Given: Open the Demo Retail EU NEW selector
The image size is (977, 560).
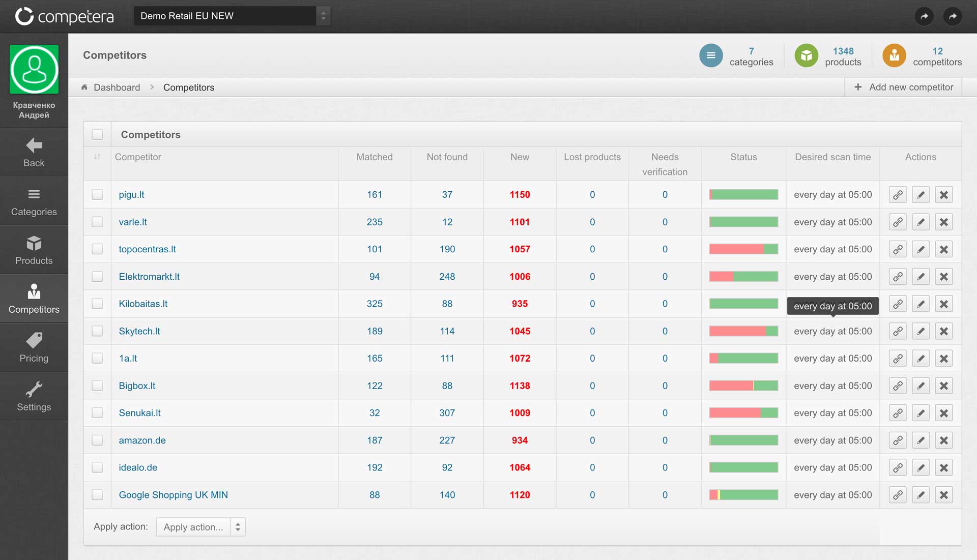Looking at the screenshot, I should tap(232, 16).
